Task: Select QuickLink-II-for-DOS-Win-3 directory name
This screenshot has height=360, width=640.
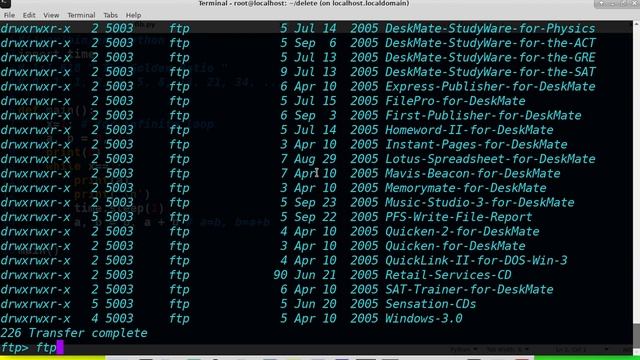Action: tap(476, 260)
